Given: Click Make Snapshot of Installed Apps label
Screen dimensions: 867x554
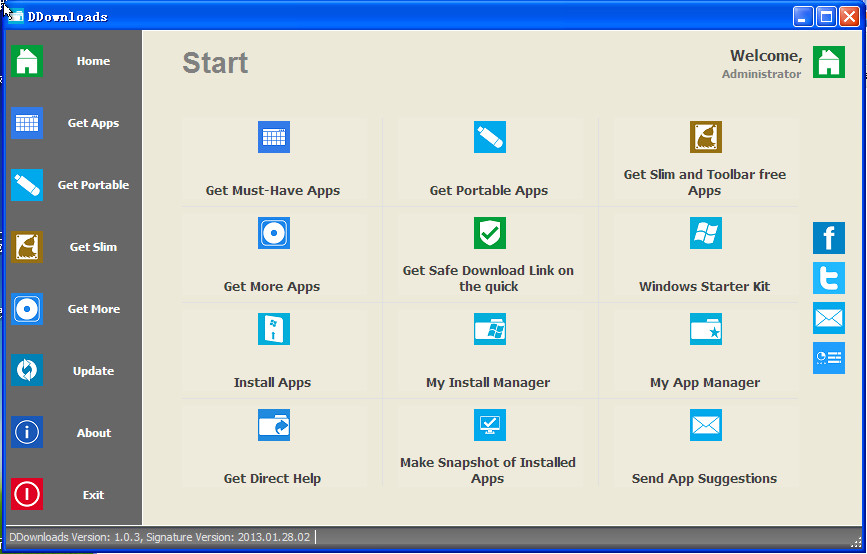Looking at the screenshot, I should pos(488,470).
